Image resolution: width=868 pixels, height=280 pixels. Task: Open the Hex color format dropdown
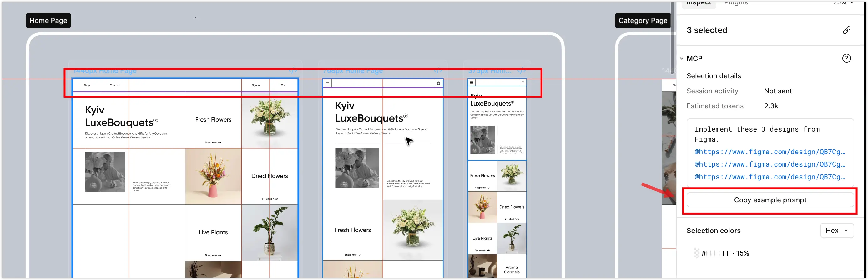[836, 231]
